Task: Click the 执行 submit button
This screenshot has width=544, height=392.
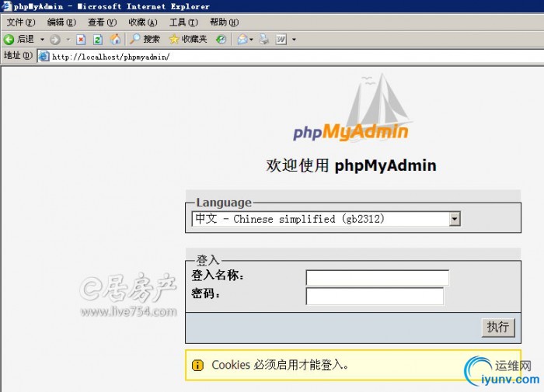Action: pyautogui.click(x=498, y=328)
